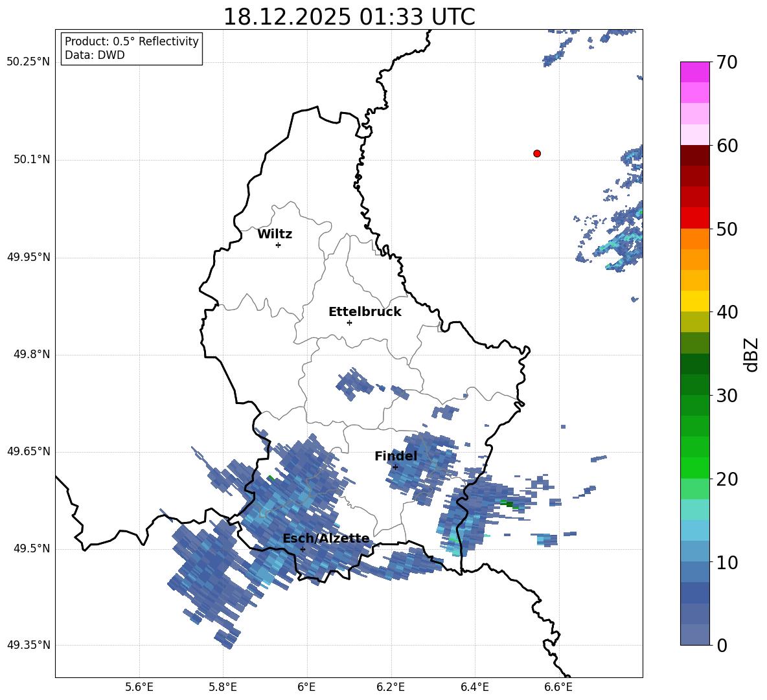767x700 pixels.
Task: Click the cyan colorbar segment near 15
Action: pyautogui.click(x=694, y=510)
